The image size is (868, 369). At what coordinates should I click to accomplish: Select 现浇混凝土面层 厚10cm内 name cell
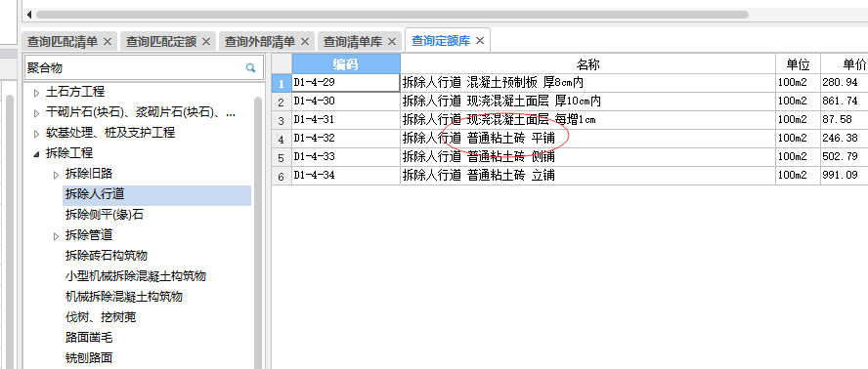587,102
